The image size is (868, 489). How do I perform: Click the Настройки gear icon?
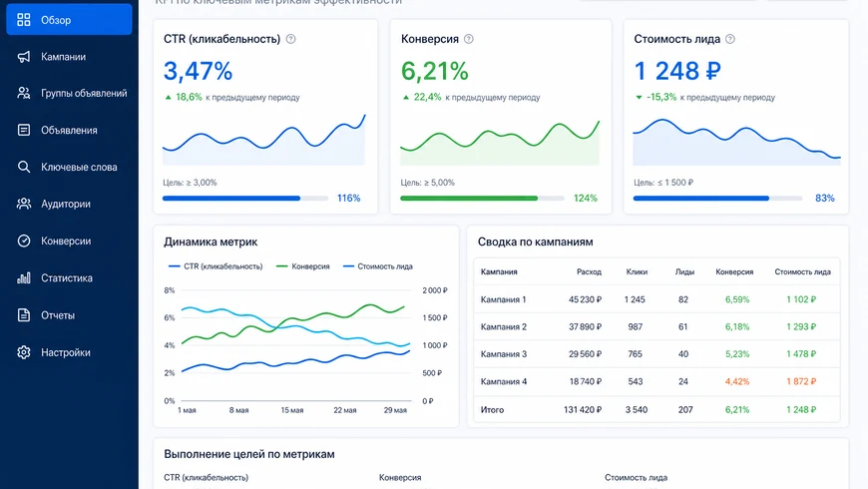(24, 352)
